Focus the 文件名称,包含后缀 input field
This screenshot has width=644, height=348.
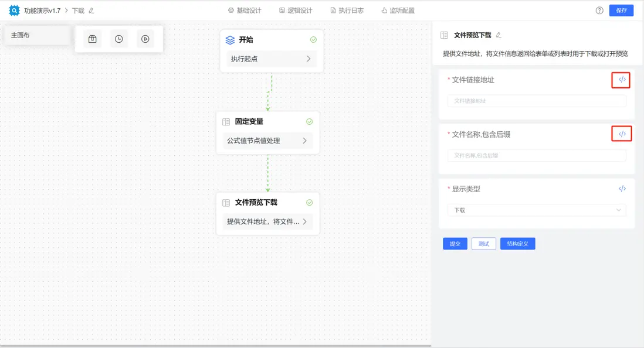(x=537, y=155)
